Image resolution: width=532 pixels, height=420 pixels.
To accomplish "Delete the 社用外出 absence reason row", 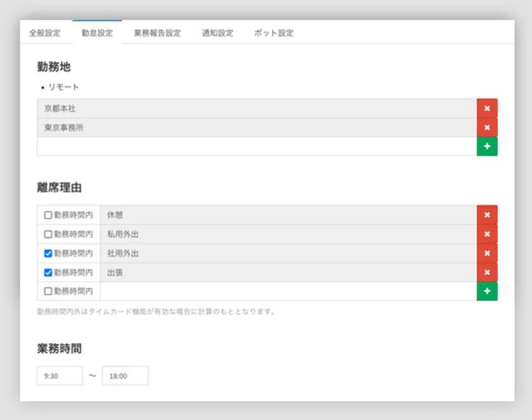I will (487, 253).
